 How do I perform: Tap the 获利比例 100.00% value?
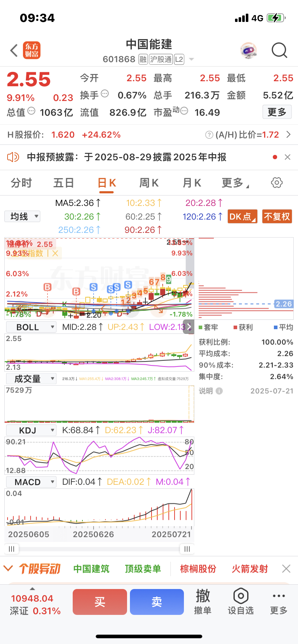277,342
